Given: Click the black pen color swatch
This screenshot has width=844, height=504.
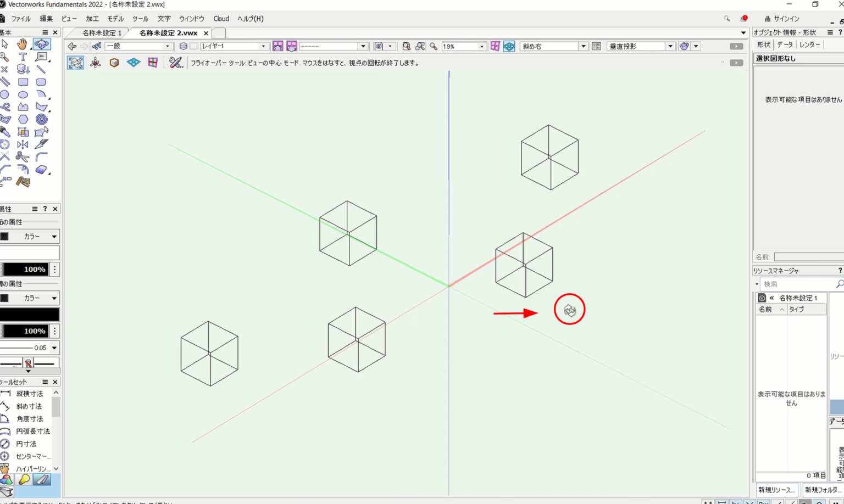Looking at the screenshot, I should click(x=30, y=314).
